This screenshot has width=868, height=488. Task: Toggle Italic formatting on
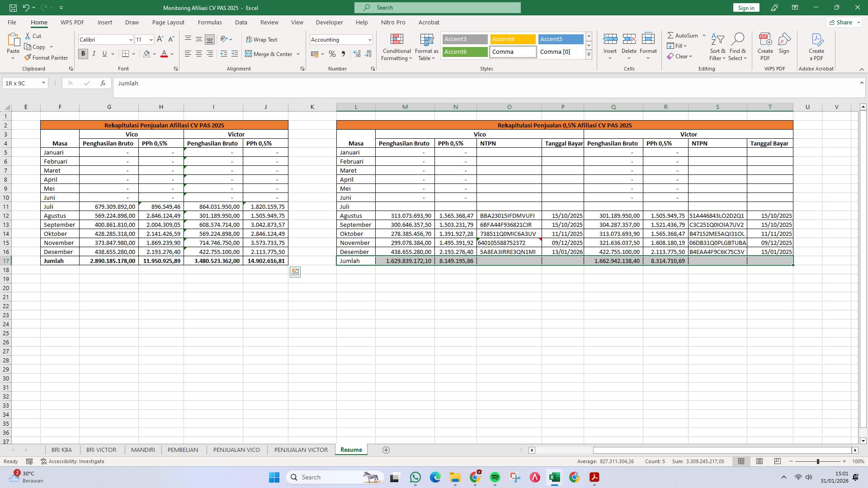pos(94,54)
